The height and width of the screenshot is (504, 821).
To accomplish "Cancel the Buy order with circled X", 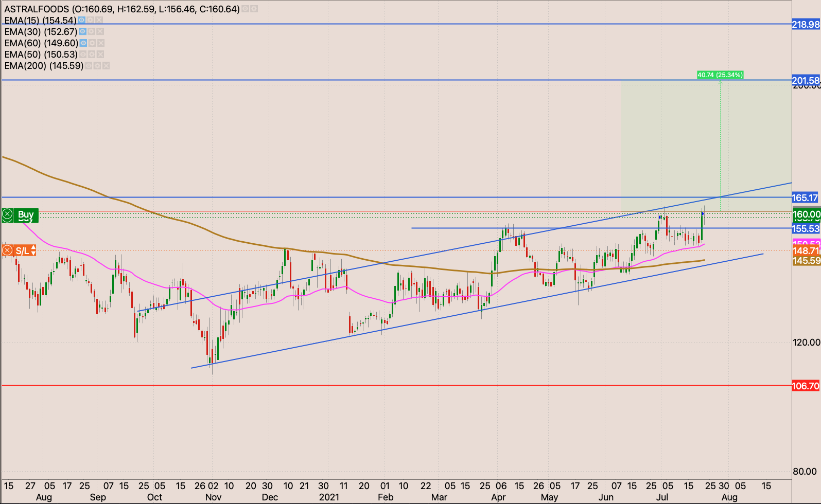I will [7, 214].
